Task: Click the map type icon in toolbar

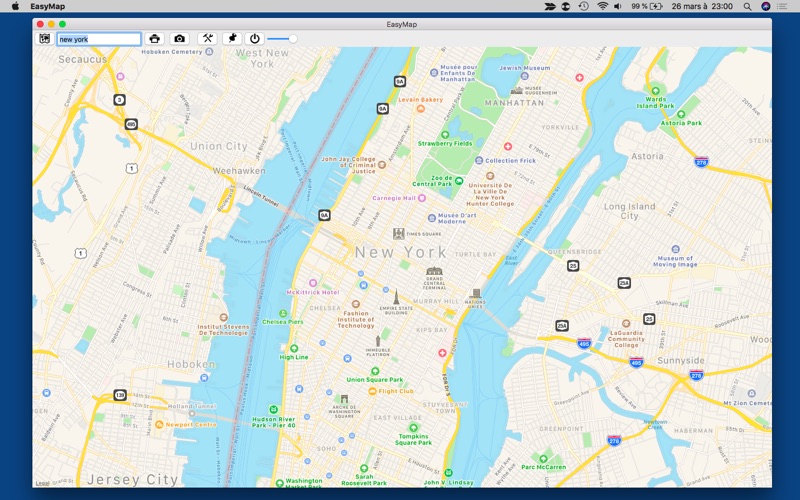Action: pos(45,39)
